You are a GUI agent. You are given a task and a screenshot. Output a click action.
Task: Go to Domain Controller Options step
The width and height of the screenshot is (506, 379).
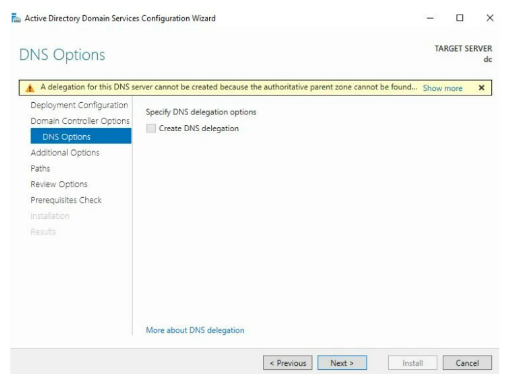click(x=80, y=121)
